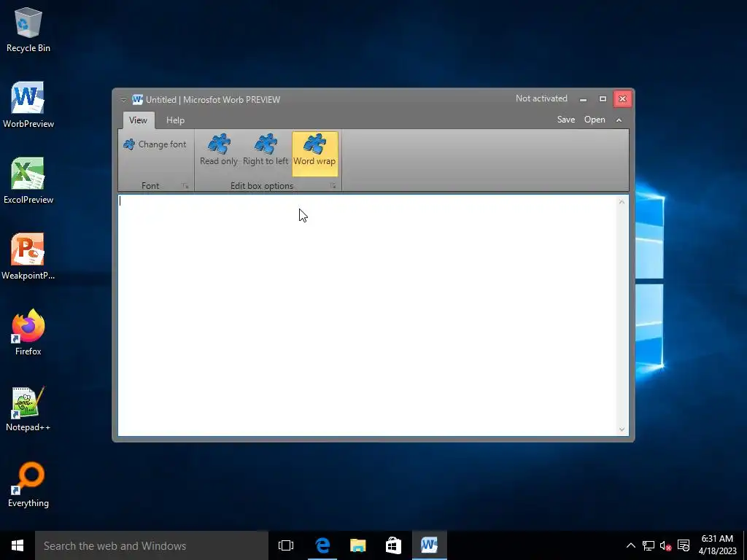
Task: Select the Everything desktop shortcut
Action: 28,485
